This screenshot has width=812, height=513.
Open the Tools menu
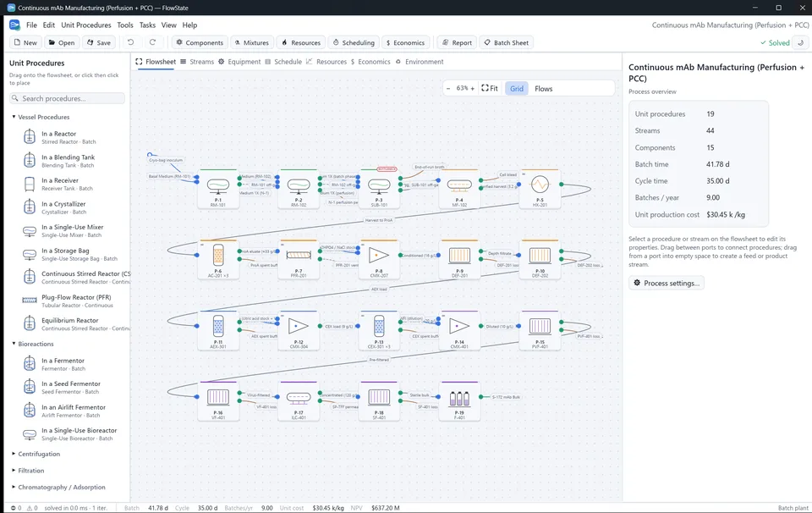125,25
